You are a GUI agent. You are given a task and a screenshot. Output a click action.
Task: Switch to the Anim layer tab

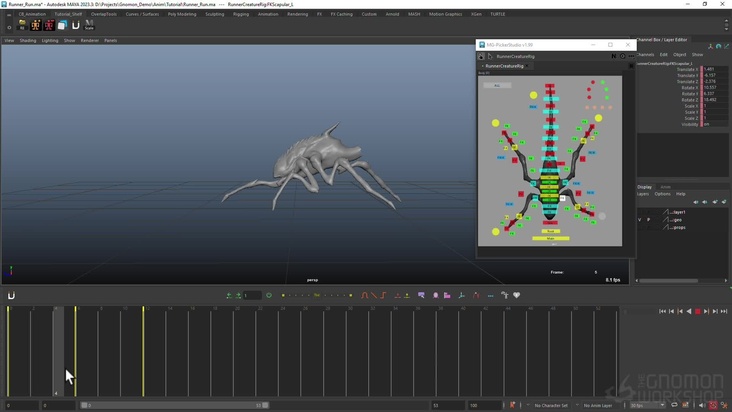pos(666,187)
